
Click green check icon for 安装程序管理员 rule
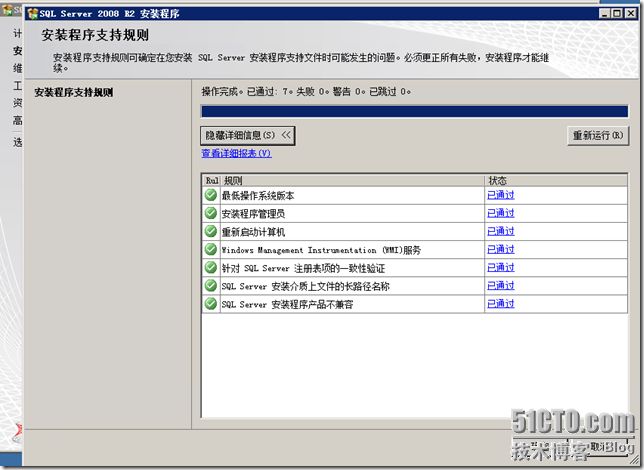point(211,213)
